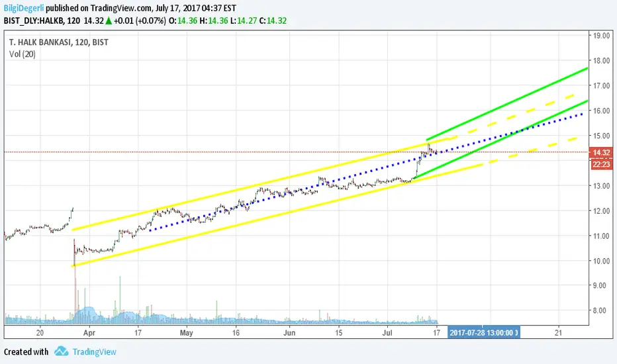Click the O:14.36 open value
Screen dimensions: 617x364
[x=183, y=21]
